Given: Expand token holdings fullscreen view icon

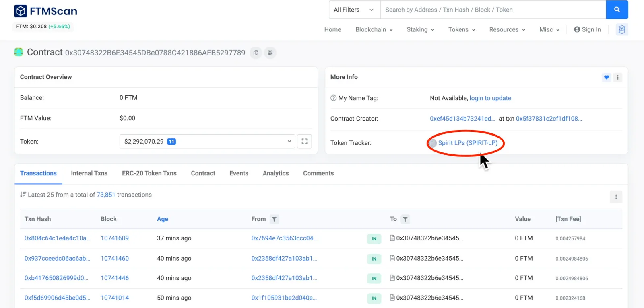Looking at the screenshot, I should coord(304,141).
